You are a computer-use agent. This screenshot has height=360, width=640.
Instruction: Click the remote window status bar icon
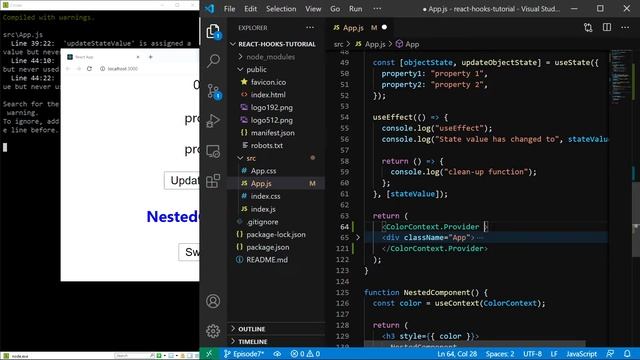tap(209, 354)
